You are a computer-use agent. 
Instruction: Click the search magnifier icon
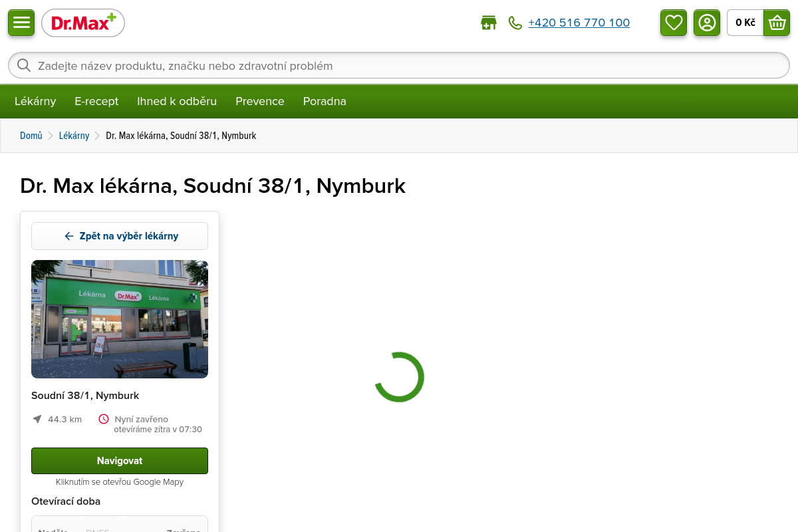coord(24,65)
